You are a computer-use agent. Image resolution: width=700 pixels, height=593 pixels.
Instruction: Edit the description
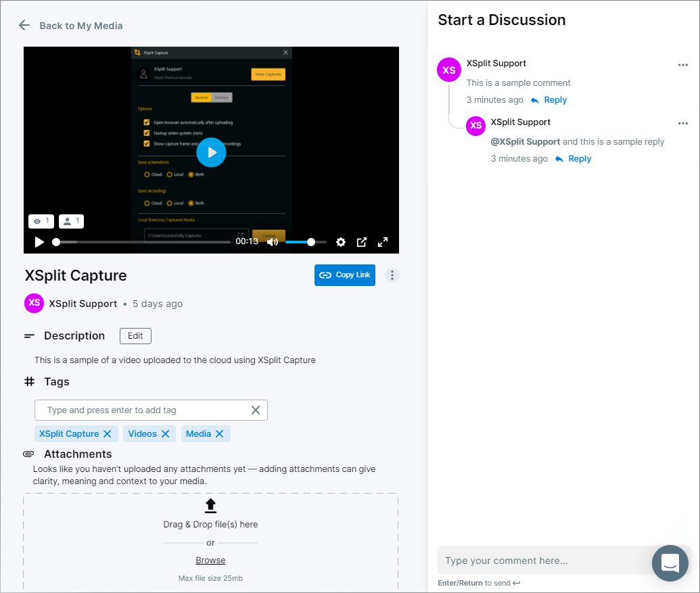pyautogui.click(x=135, y=336)
